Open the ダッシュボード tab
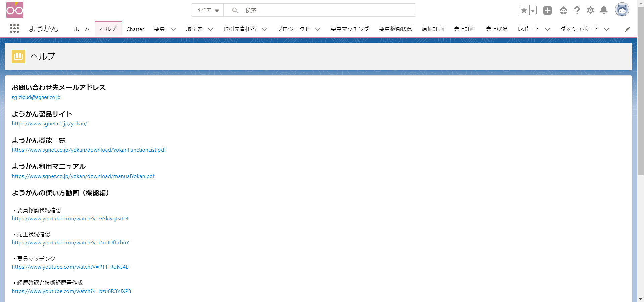This screenshot has width=644, height=302. [x=579, y=29]
